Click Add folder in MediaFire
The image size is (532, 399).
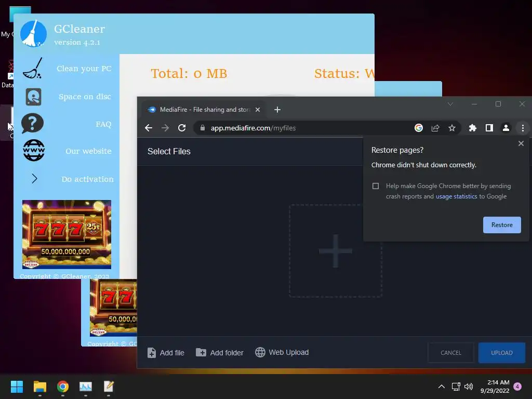(x=220, y=353)
